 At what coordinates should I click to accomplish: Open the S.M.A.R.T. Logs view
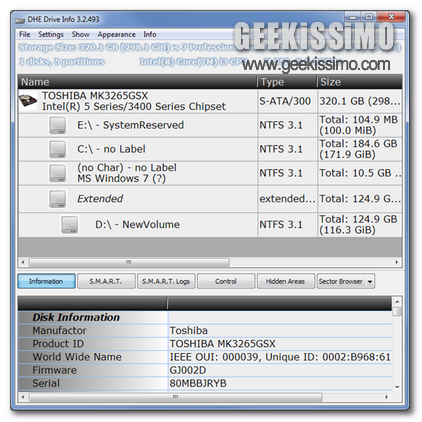166,281
